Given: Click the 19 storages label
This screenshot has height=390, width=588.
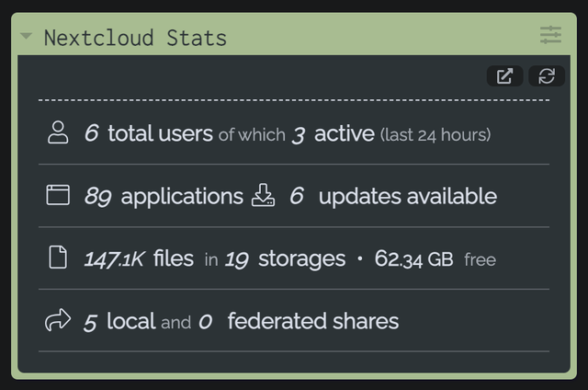Looking at the screenshot, I should (285, 259).
